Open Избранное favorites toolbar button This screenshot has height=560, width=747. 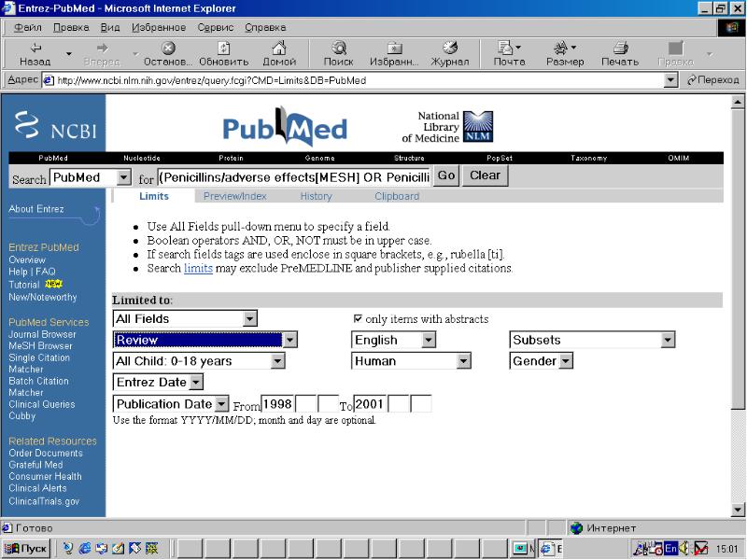click(x=394, y=54)
